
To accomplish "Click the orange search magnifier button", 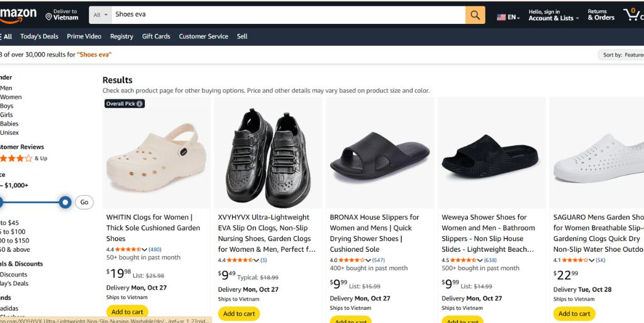I will (x=475, y=14).
